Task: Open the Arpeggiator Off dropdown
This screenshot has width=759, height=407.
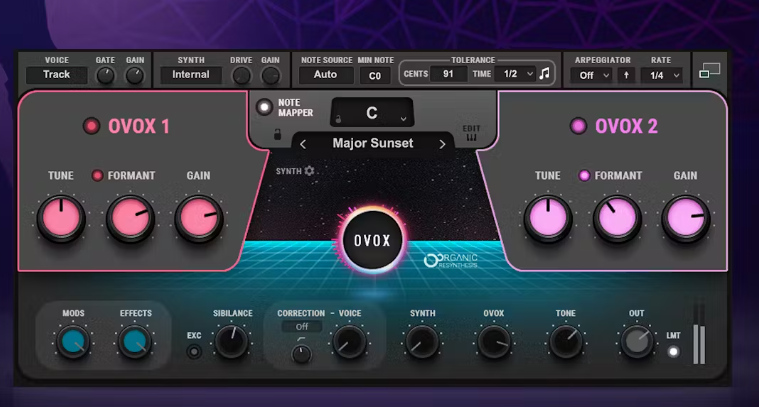Action: 590,75
